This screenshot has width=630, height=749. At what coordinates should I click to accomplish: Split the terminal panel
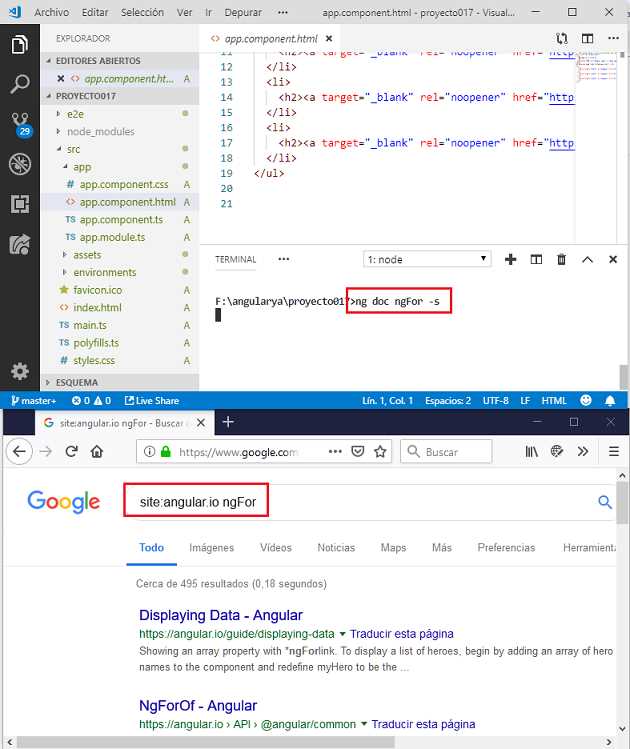click(536, 259)
